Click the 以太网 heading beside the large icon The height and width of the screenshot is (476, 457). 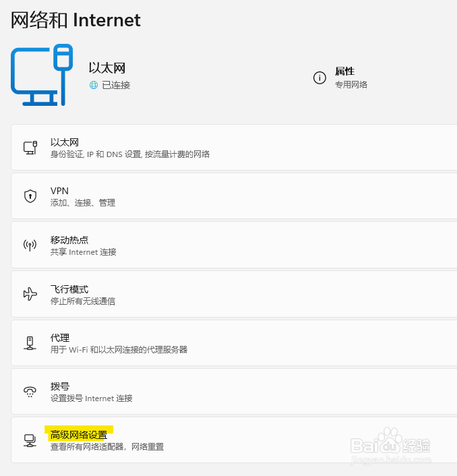107,67
